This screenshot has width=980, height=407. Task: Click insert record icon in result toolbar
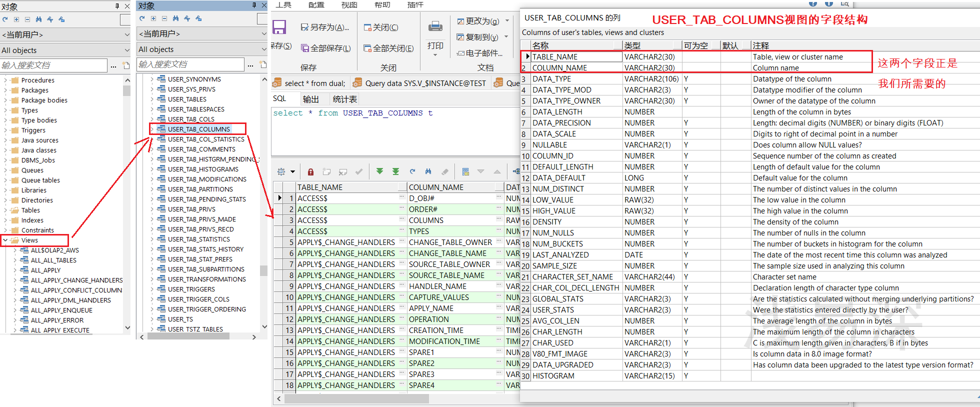pos(326,171)
